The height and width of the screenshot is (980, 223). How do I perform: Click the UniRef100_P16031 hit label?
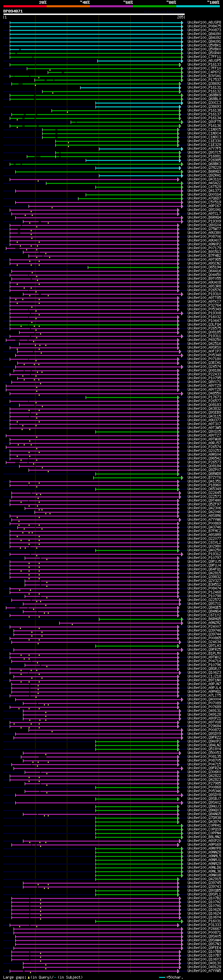[x=204, y=921]
